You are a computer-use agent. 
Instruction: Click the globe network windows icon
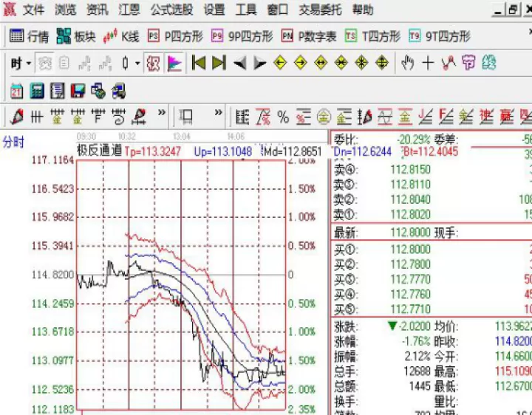click(x=98, y=91)
